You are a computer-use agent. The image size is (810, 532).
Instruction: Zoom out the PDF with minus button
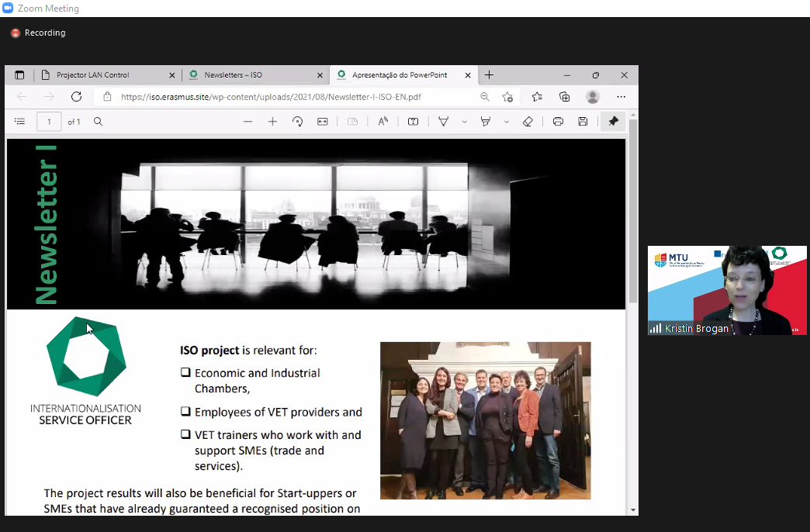pos(247,122)
